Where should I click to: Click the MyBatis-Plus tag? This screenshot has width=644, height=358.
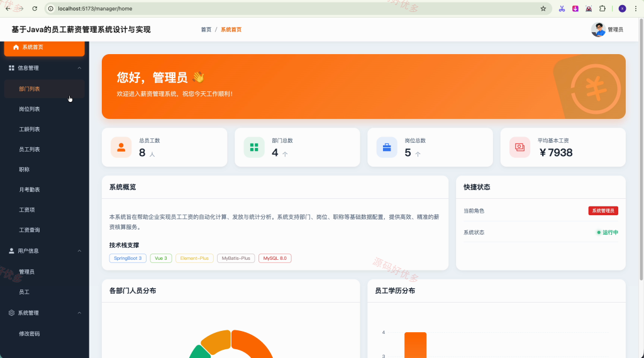236,258
